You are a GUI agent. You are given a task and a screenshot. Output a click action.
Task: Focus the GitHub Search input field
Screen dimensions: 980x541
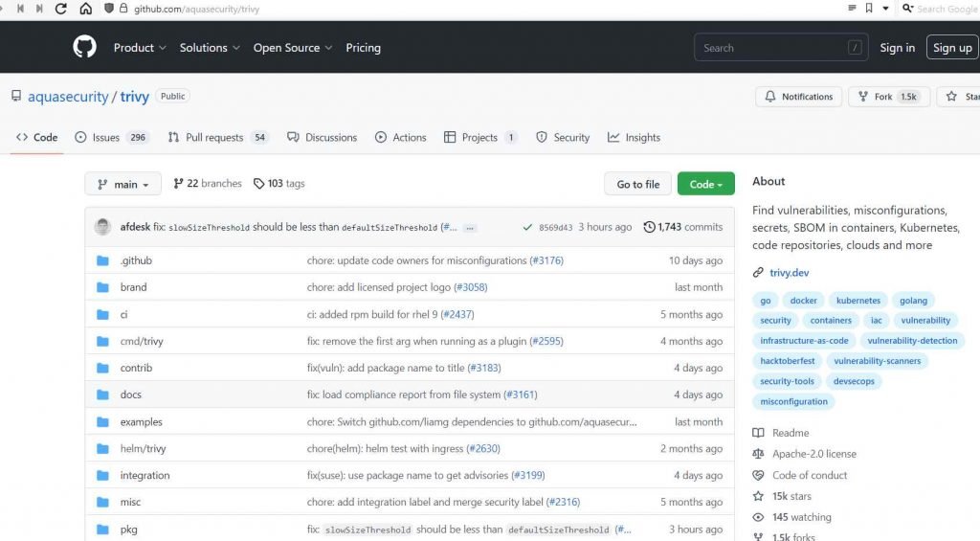[781, 48]
